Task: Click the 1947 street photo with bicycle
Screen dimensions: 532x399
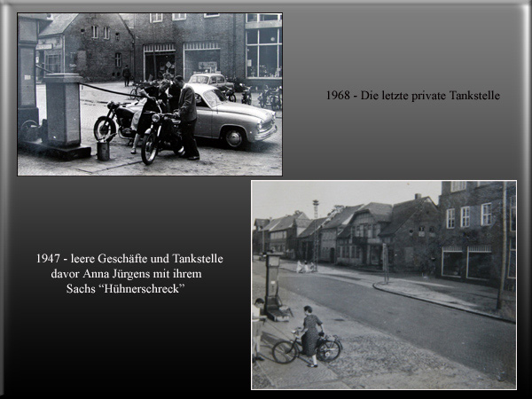Action: point(384,285)
